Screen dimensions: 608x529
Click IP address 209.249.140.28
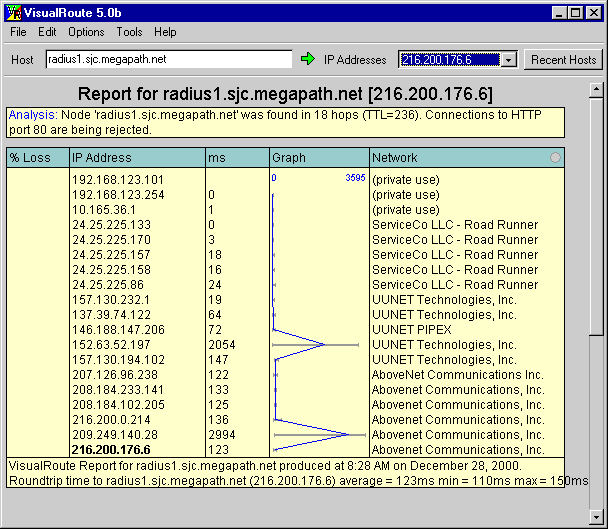point(115,435)
